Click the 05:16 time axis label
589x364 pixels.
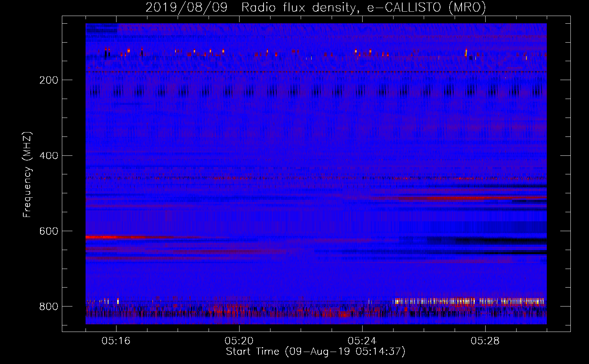click(x=116, y=341)
